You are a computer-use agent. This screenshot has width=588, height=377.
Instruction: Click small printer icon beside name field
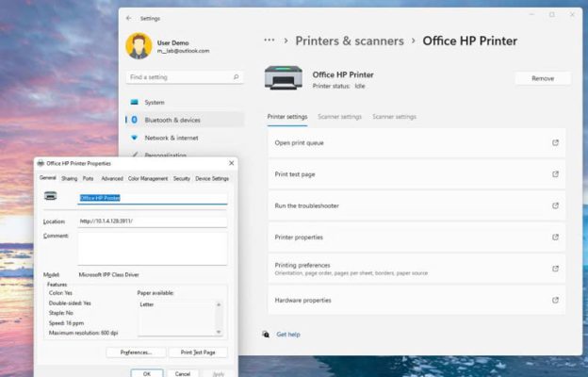[50, 196]
